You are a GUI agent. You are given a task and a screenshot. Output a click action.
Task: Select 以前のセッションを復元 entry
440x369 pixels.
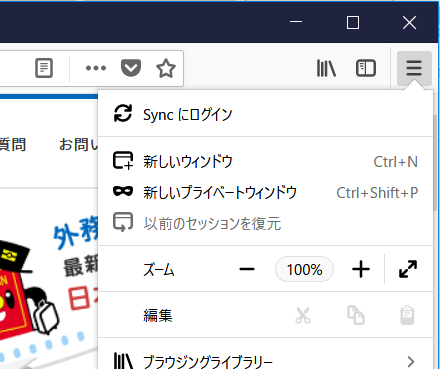click(x=265, y=223)
